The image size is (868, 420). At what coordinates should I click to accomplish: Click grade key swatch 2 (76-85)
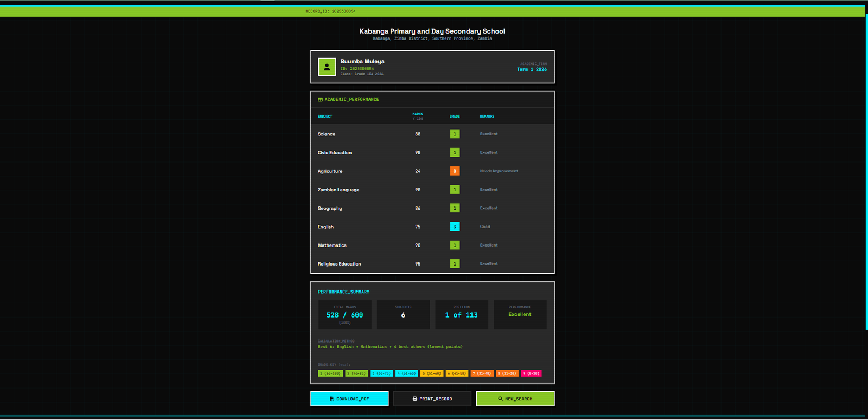tap(356, 373)
